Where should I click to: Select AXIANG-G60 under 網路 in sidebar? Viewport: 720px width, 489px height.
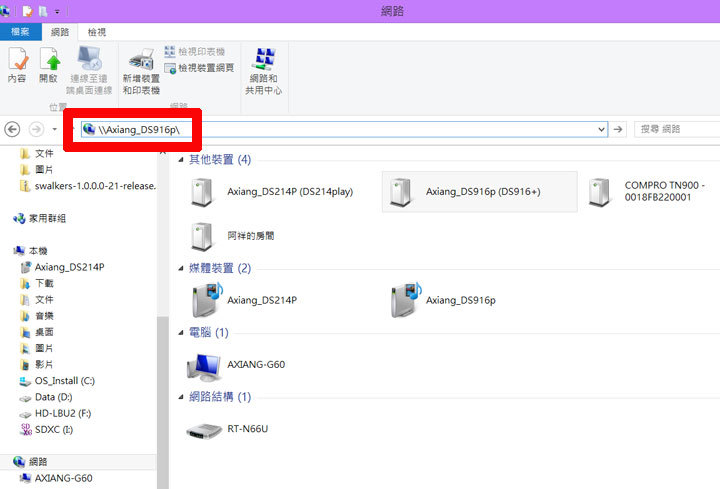coord(56,478)
